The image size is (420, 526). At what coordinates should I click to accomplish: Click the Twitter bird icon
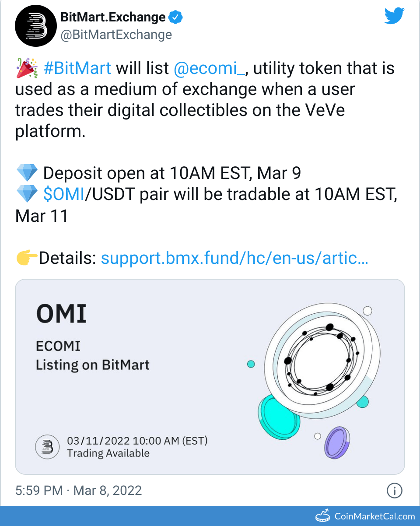[x=393, y=15]
